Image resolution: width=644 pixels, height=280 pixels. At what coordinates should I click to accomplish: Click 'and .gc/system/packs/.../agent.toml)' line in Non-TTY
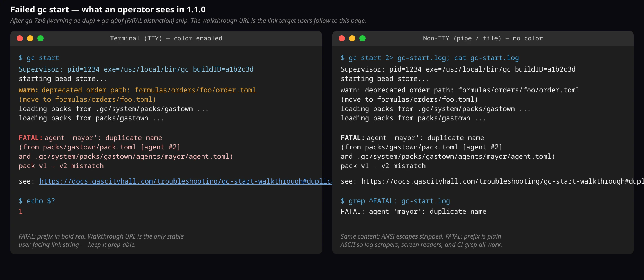pos(448,157)
